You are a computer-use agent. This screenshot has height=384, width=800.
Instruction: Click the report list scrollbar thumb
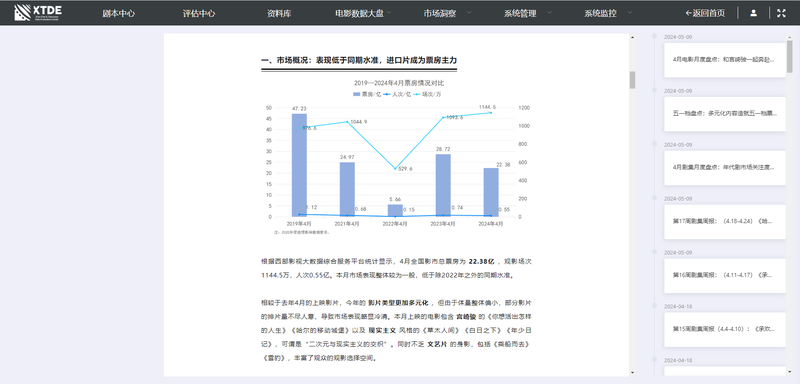pyautogui.click(x=790, y=56)
